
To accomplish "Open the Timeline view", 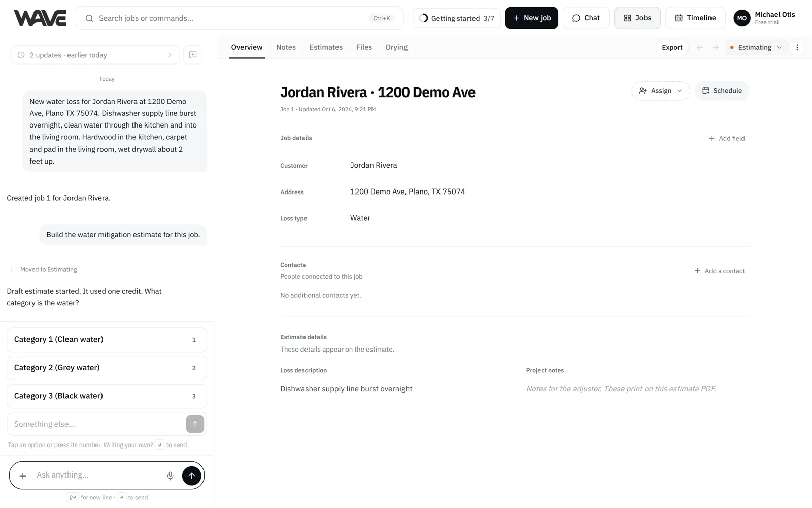I will 695,18.
